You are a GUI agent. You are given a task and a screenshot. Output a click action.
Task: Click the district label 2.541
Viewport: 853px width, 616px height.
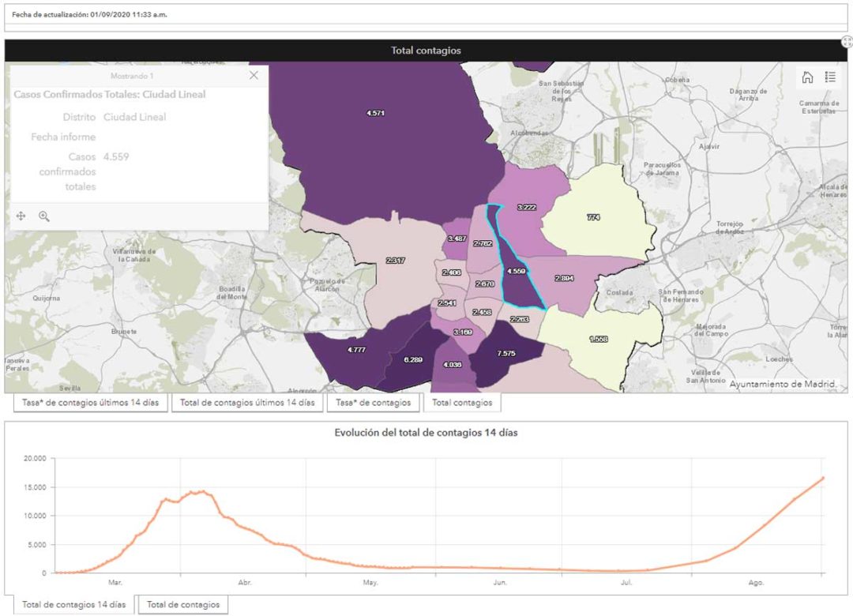(446, 302)
